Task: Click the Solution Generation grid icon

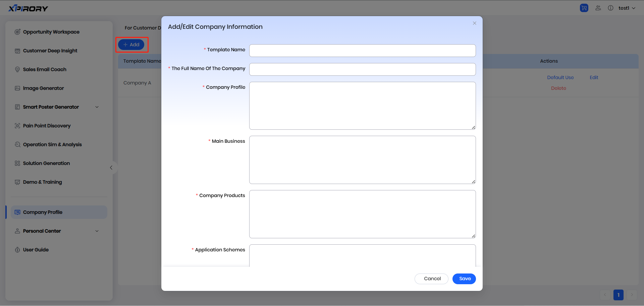Action: click(17, 163)
